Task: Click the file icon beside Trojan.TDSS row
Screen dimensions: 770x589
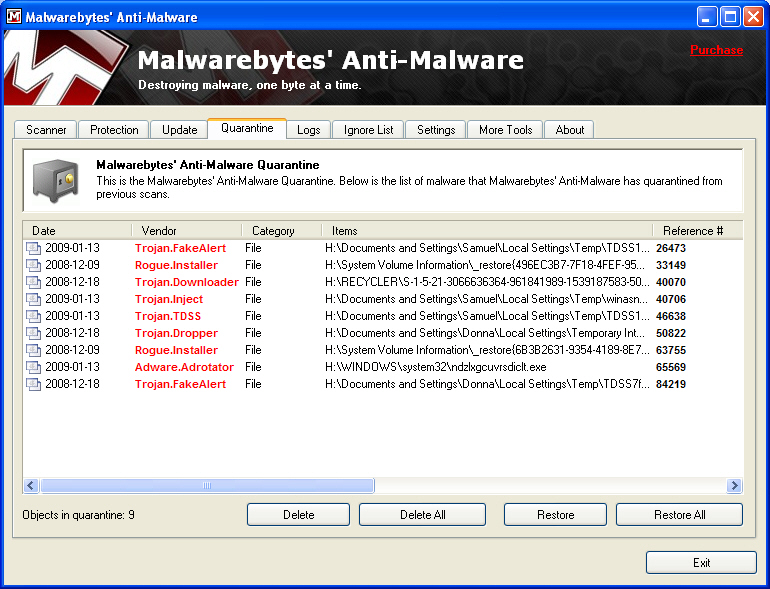Action: tap(33, 316)
